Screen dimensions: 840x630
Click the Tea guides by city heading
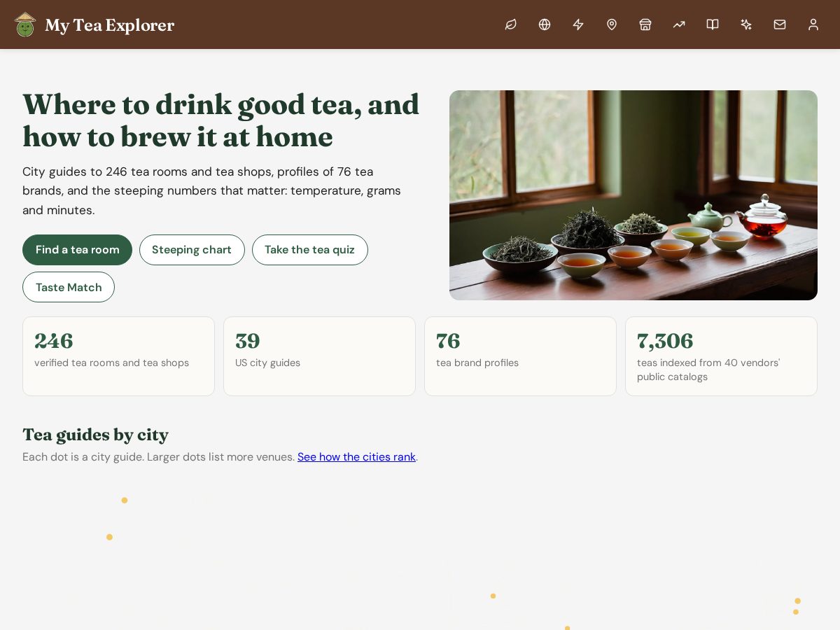pos(95,435)
